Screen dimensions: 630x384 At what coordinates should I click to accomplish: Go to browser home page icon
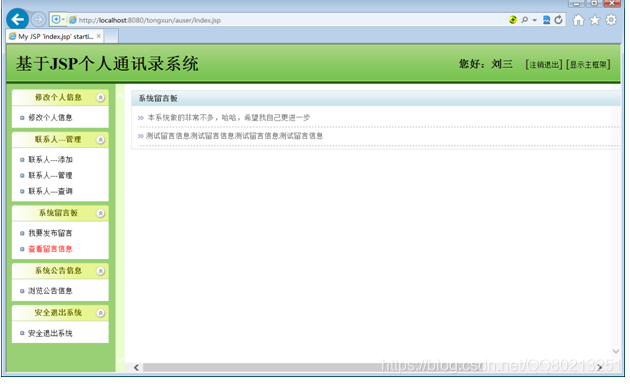(579, 20)
